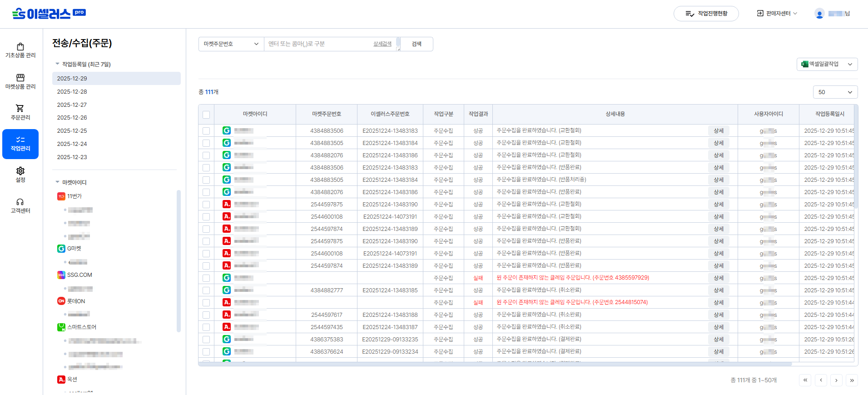Click the table's horizontal scrollbar
868x395 pixels.
click(495, 364)
